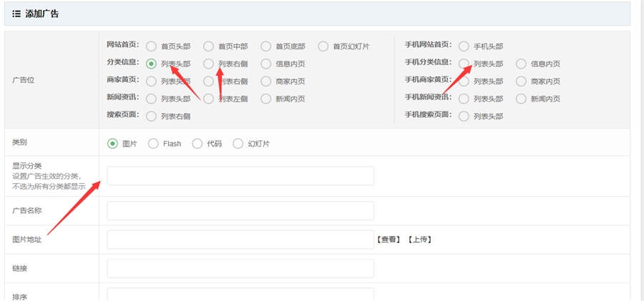The image size is (644, 301).
Task: Click the list icon beside 添加广告 header
Action: (16, 14)
